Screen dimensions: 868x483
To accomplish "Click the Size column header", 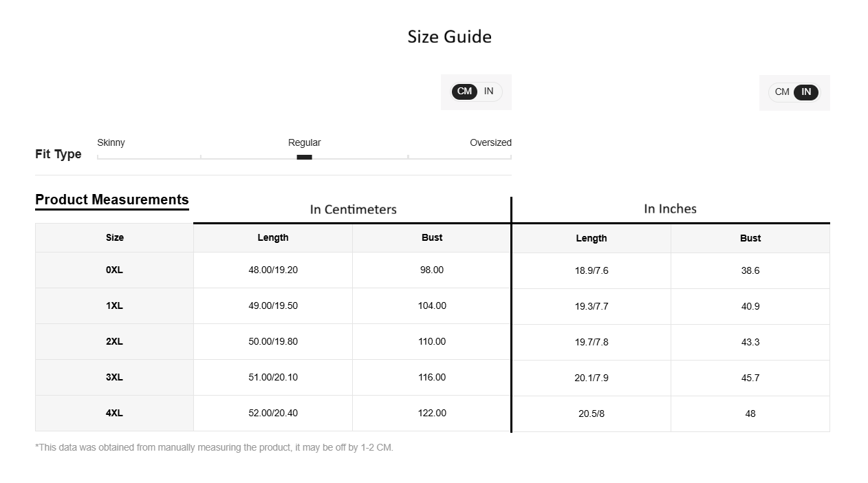I will click(114, 237).
